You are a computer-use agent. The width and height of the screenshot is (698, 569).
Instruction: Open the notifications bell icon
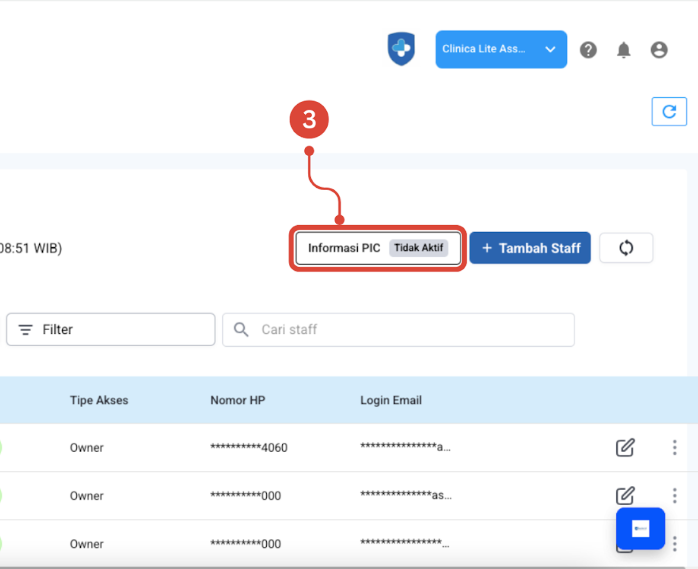[623, 50]
